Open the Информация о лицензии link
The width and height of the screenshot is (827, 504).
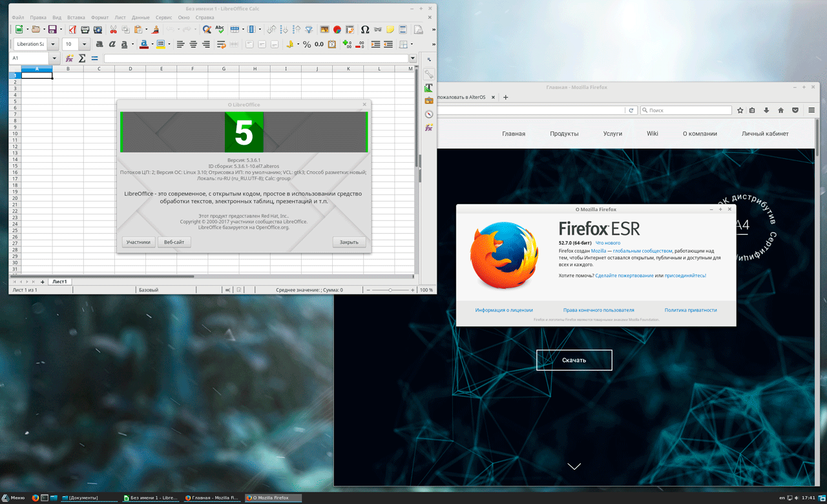(x=504, y=310)
